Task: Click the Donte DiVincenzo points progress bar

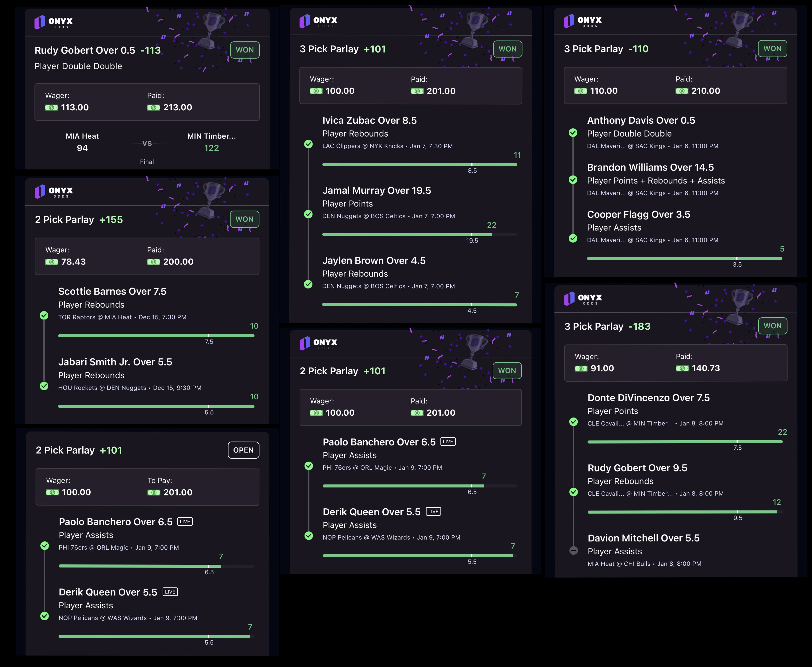Action: 684,442
